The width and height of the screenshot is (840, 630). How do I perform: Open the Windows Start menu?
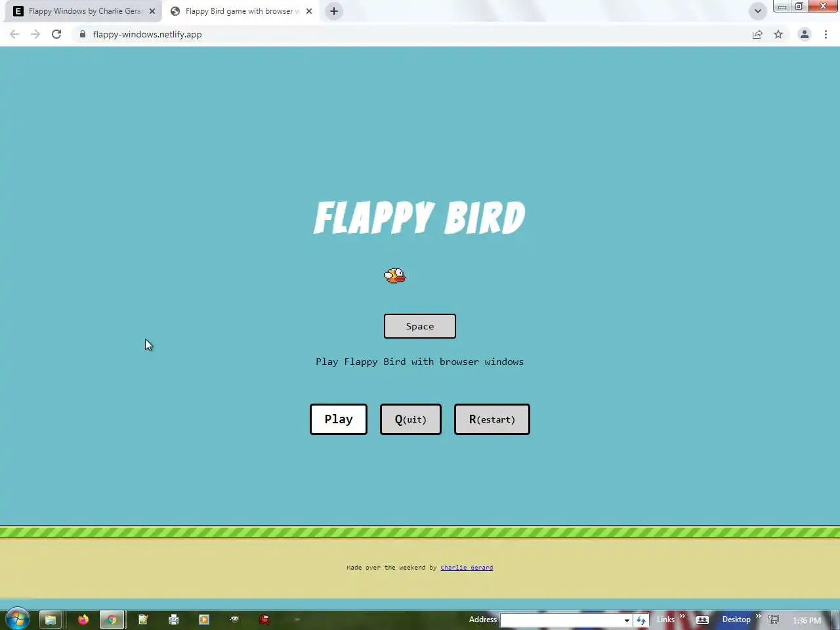coord(17,619)
